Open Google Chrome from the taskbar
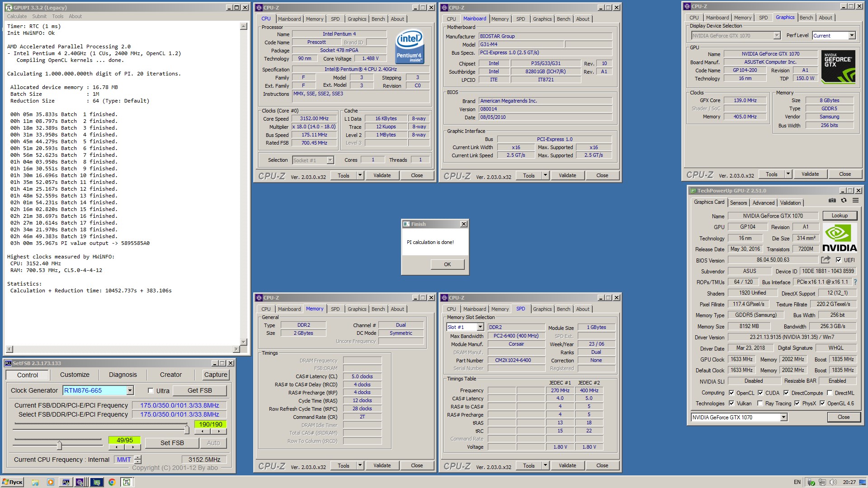This screenshot has height=488, width=868. [112, 482]
